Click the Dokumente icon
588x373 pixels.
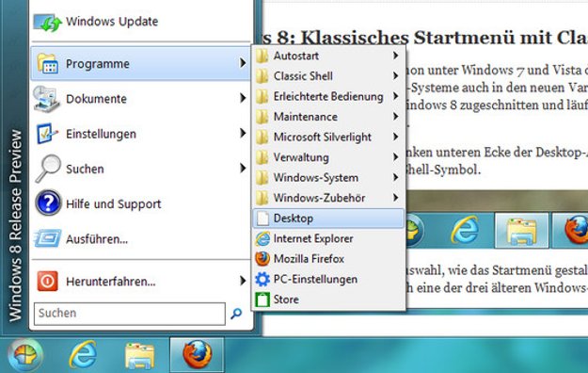46,98
